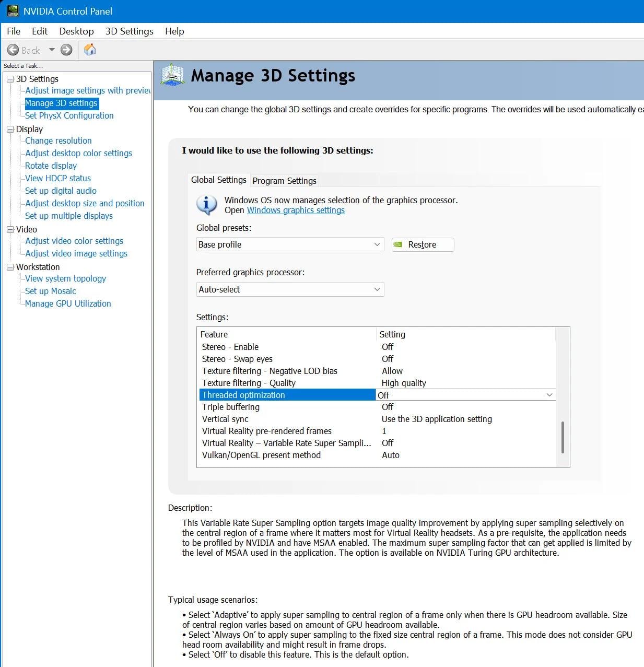This screenshot has height=667, width=644.
Task: Click the NVIDIA Control Panel title bar icon
Action: click(x=12, y=11)
